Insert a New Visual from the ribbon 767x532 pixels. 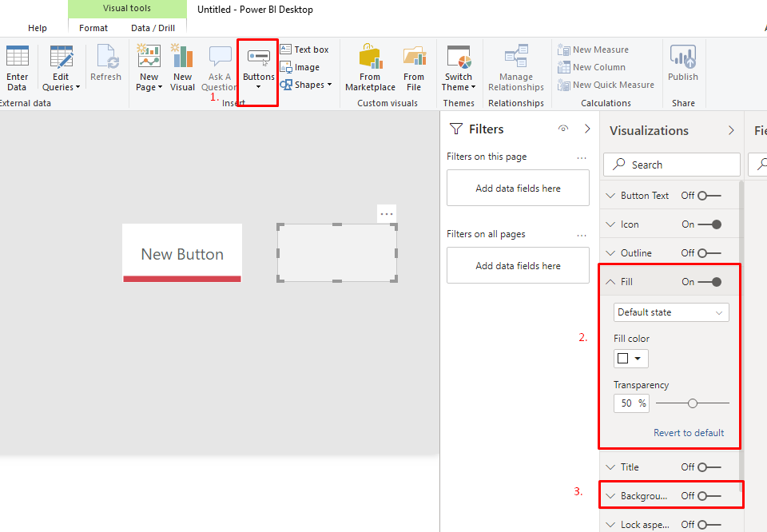182,69
